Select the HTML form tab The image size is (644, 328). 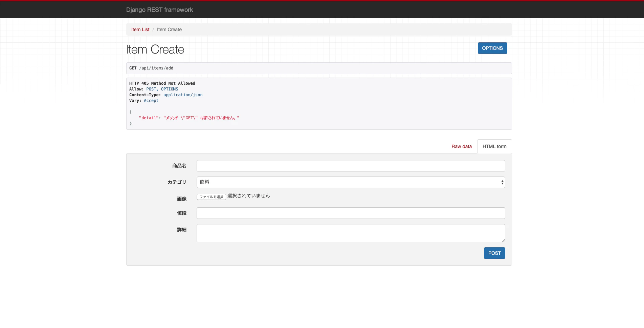click(x=494, y=146)
